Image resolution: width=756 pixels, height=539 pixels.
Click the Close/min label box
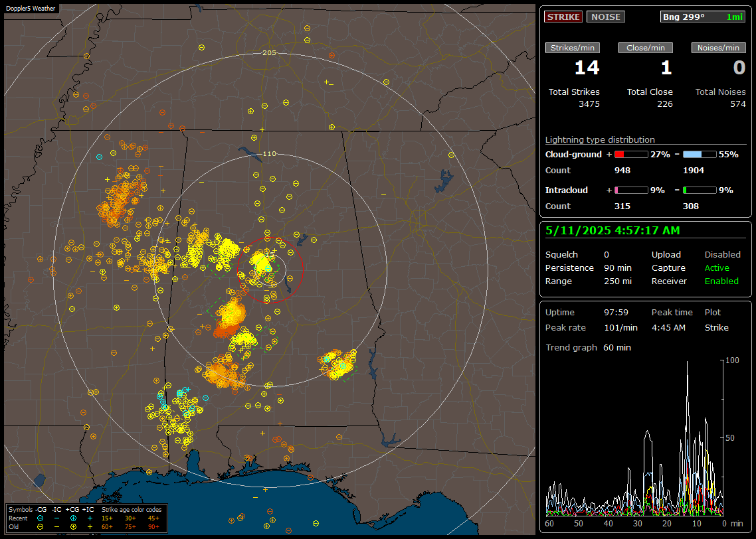click(646, 48)
